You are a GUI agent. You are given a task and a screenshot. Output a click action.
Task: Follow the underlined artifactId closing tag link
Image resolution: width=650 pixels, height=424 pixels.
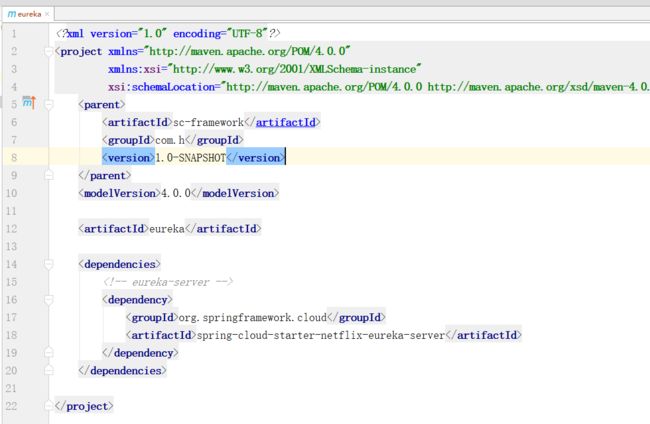[286, 122]
